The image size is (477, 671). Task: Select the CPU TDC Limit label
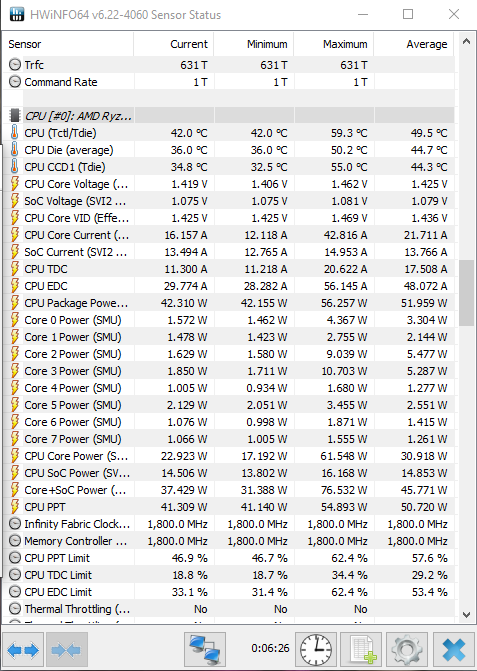pos(58,575)
